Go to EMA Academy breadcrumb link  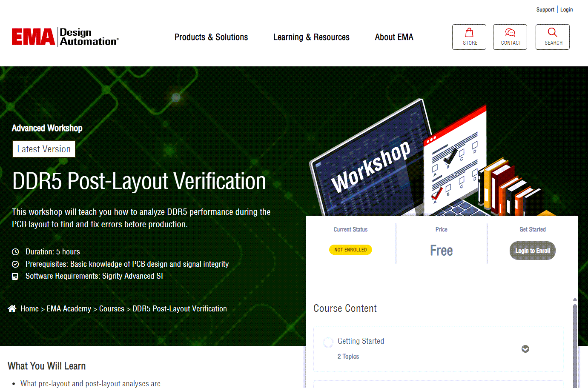(x=69, y=308)
